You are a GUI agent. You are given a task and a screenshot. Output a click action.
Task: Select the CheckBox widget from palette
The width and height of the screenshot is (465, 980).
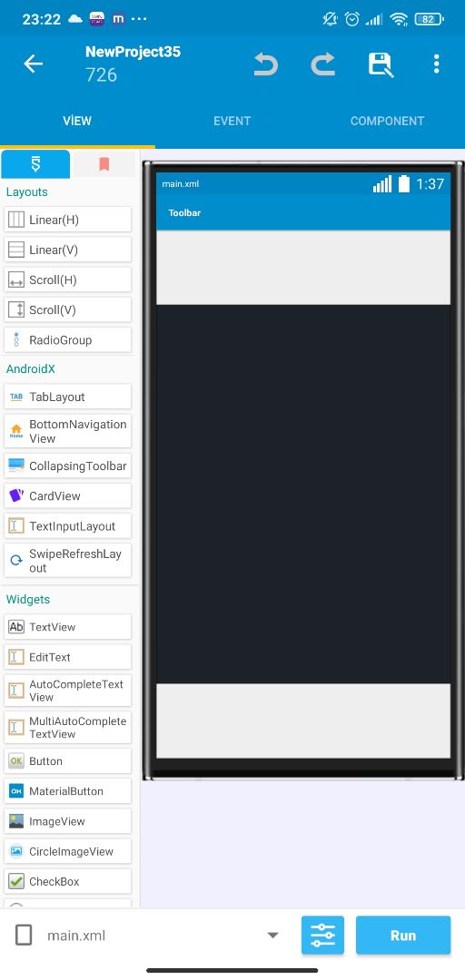click(x=67, y=881)
